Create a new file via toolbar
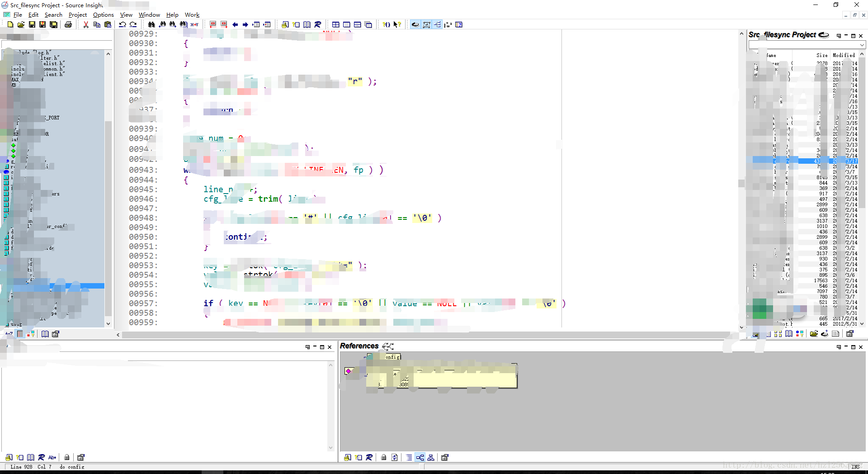 click(10, 24)
